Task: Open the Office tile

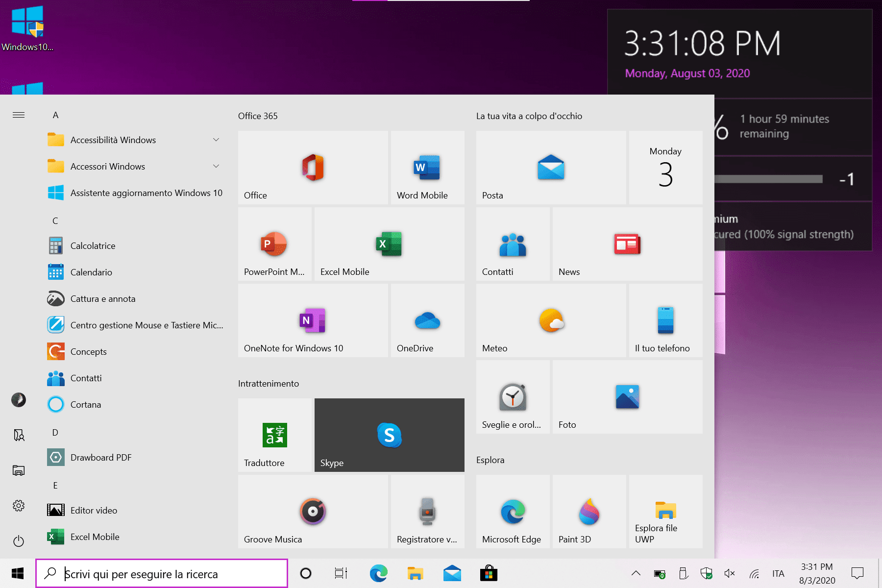Action: 313,168
